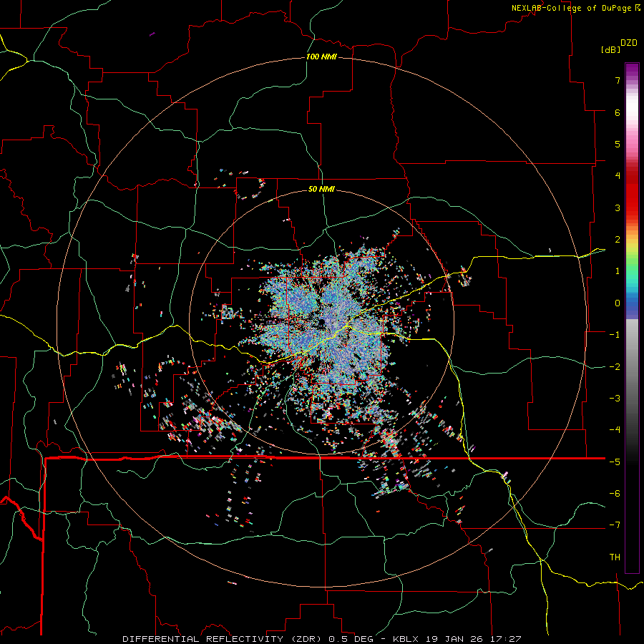
Task: Click the 'NEXLAB-College of DuPage' credit text
Action: point(572,8)
